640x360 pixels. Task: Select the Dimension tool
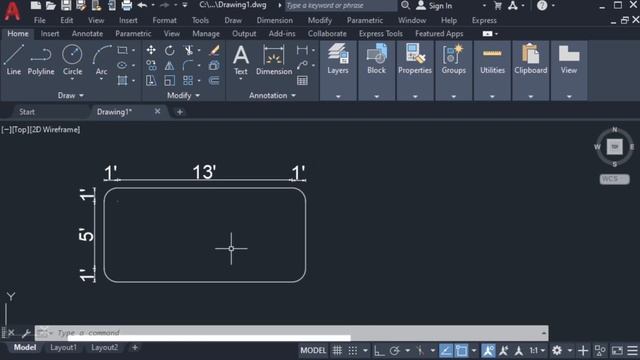[274, 60]
